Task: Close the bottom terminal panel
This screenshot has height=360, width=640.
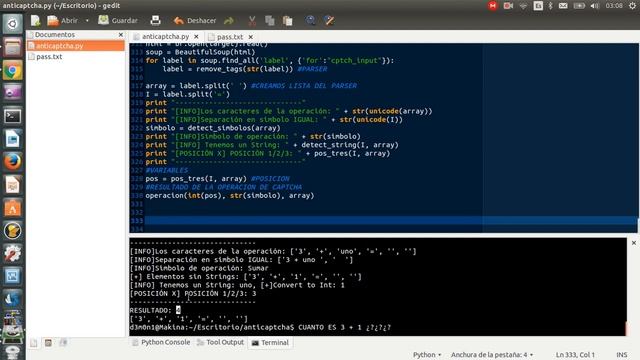Action: click(634, 243)
